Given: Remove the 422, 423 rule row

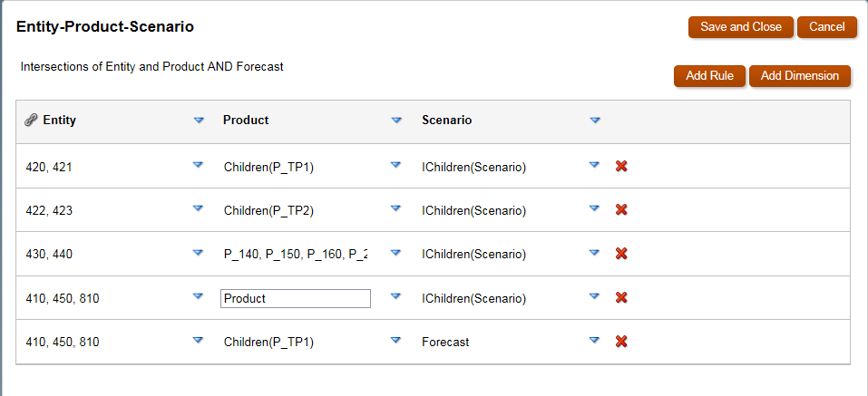Looking at the screenshot, I should pos(621,209).
